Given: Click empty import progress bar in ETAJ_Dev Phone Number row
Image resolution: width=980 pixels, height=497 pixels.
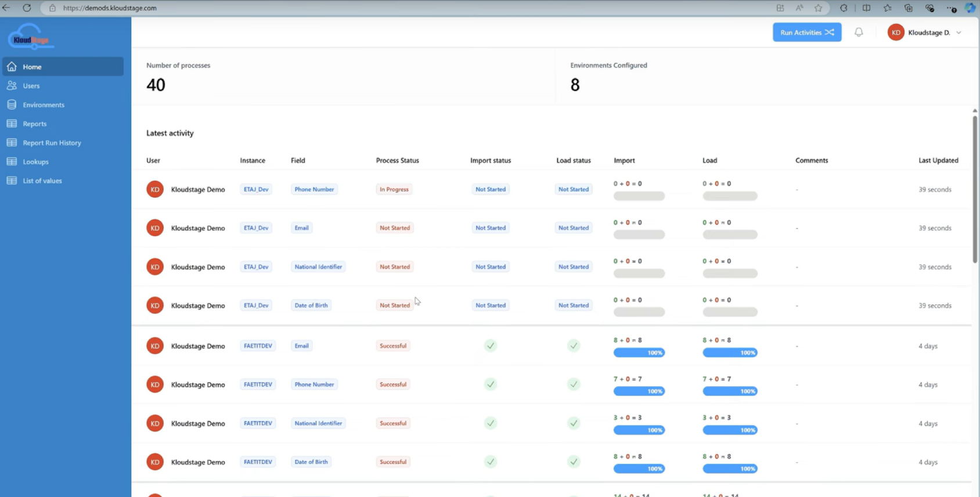Looking at the screenshot, I should 639,196.
